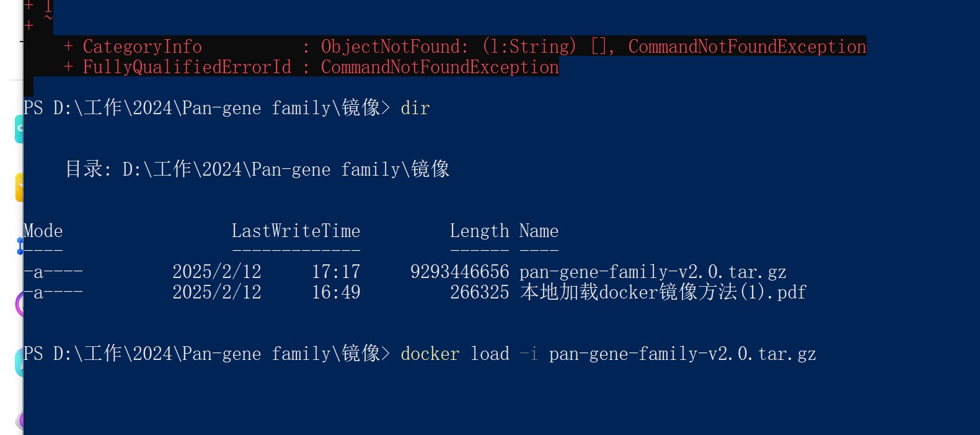The height and width of the screenshot is (435, 980).
Task: Click the "-i" parameter in the docker command
Action: click(528, 354)
